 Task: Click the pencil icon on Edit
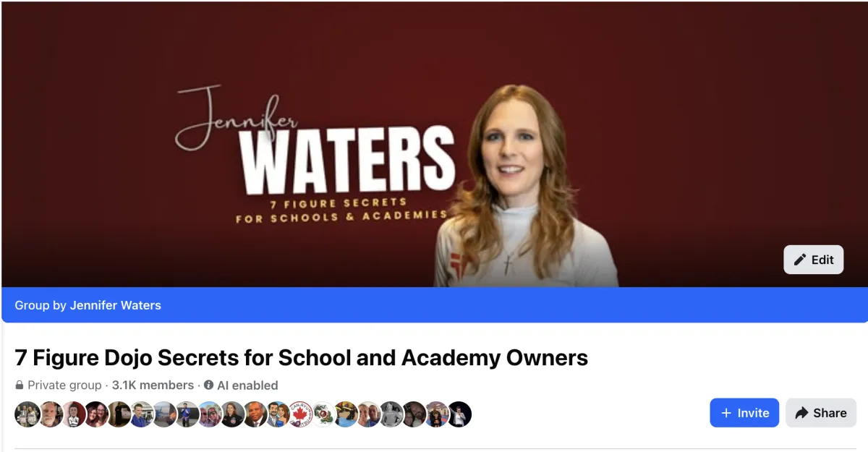[799, 260]
